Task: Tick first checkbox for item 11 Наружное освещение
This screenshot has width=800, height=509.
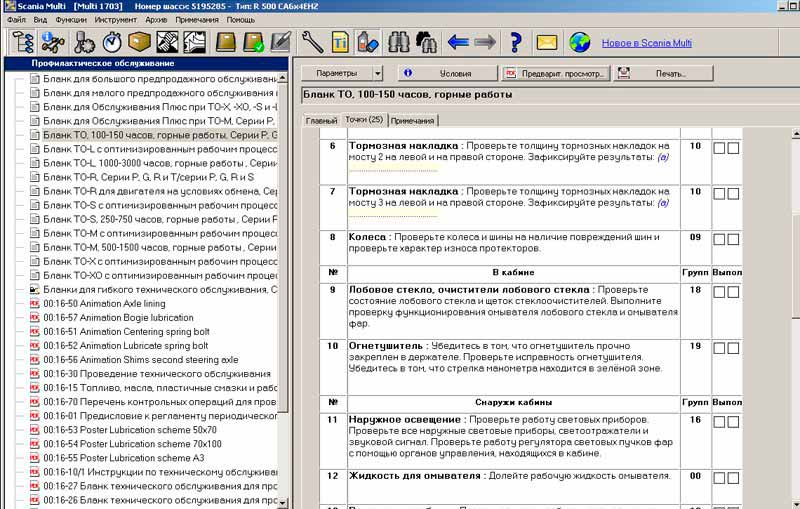Action: (x=719, y=423)
